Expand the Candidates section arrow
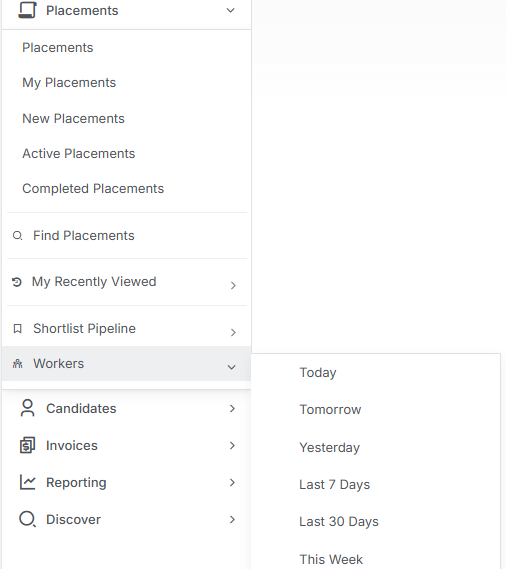The width and height of the screenshot is (506, 569). pos(232,409)
